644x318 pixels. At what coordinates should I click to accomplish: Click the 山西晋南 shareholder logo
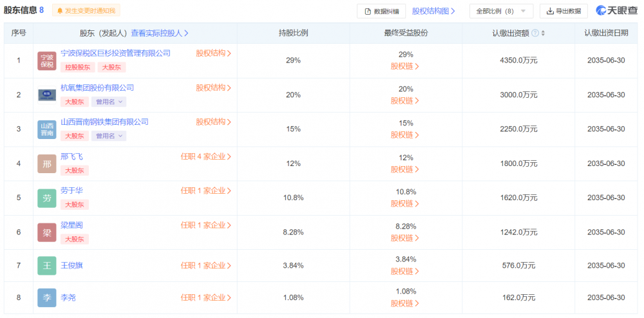point(47,129)
